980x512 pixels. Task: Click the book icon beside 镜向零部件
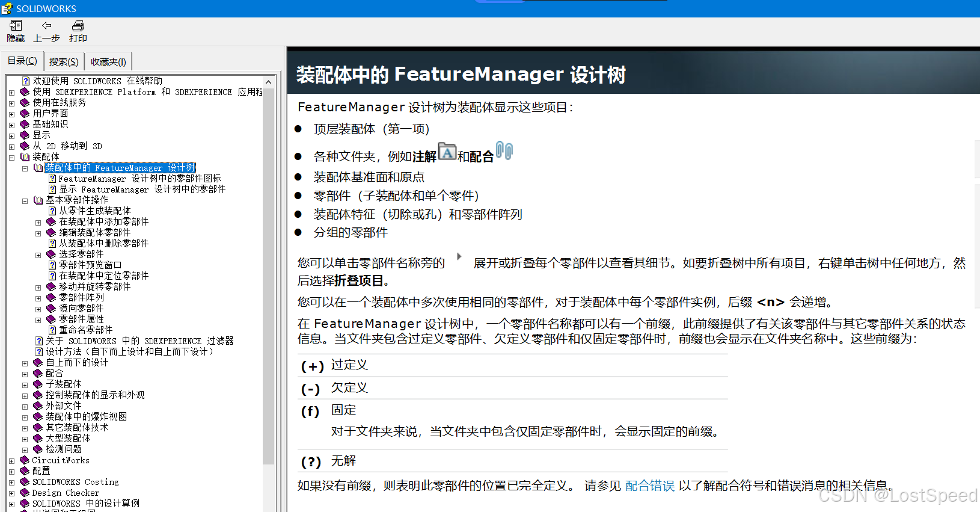(x=51, y=308)
